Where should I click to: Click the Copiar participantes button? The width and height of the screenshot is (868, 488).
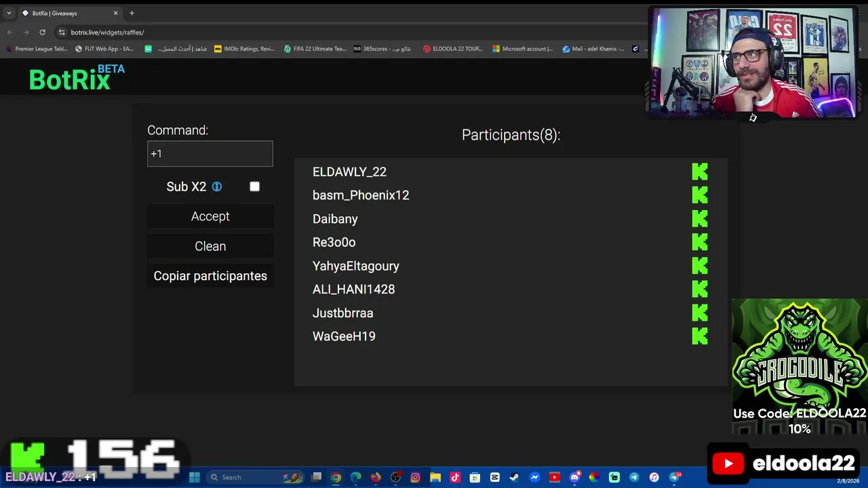(x=210, y=276)
